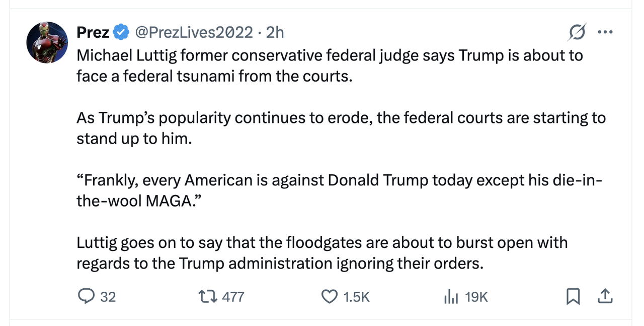Click the 19K views count
This screenshot has width=644, height=326.
(x=476, y=297)
